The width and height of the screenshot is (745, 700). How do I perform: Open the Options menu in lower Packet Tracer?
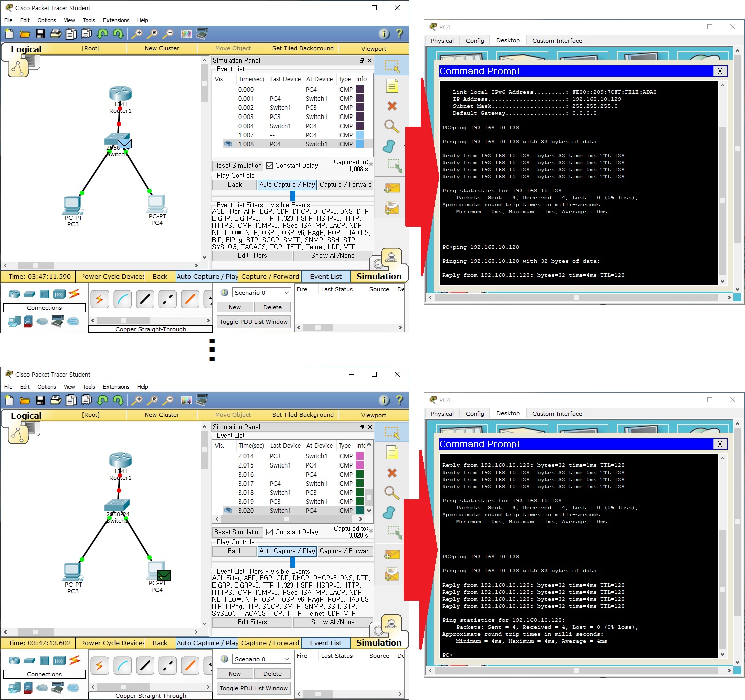pos(47,387)
